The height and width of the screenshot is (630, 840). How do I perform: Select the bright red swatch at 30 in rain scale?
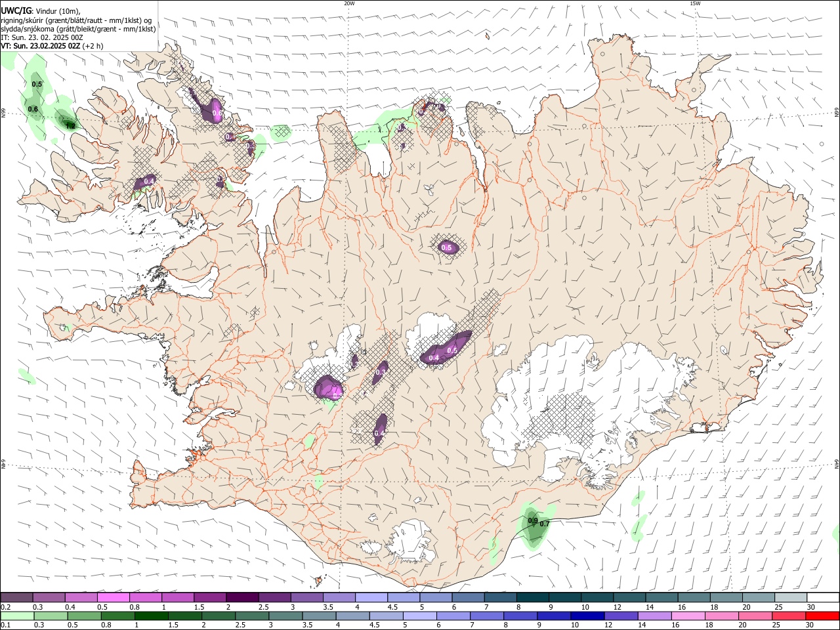click(823, 616)
